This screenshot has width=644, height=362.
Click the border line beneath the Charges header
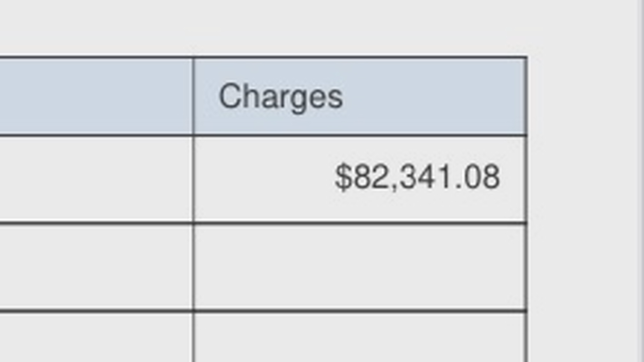[x=360, y=135]
